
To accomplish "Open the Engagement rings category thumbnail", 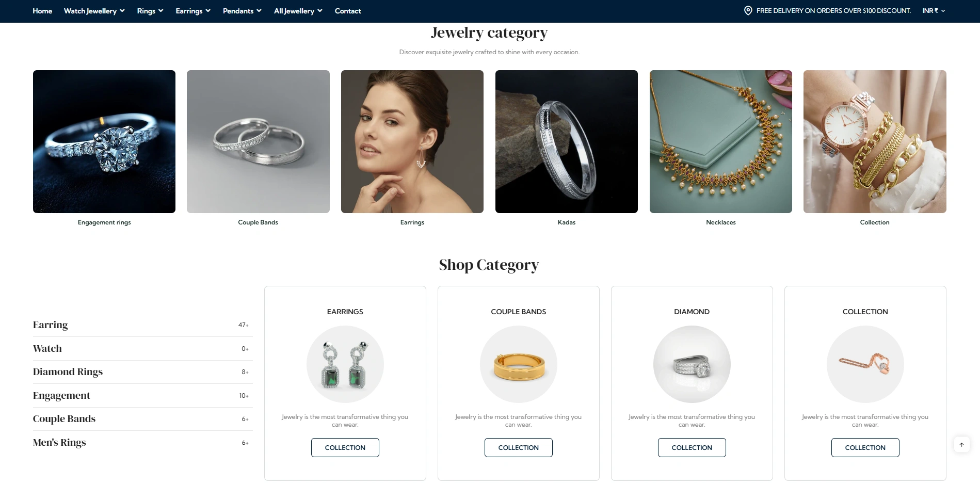I will [104, 141].
